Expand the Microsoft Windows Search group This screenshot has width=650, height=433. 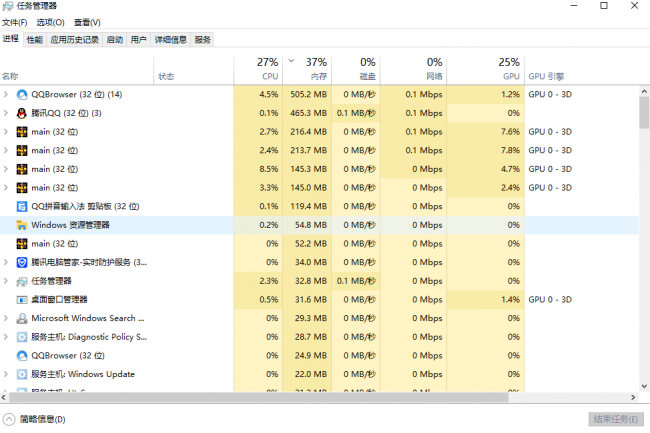[x=6, y=318]
